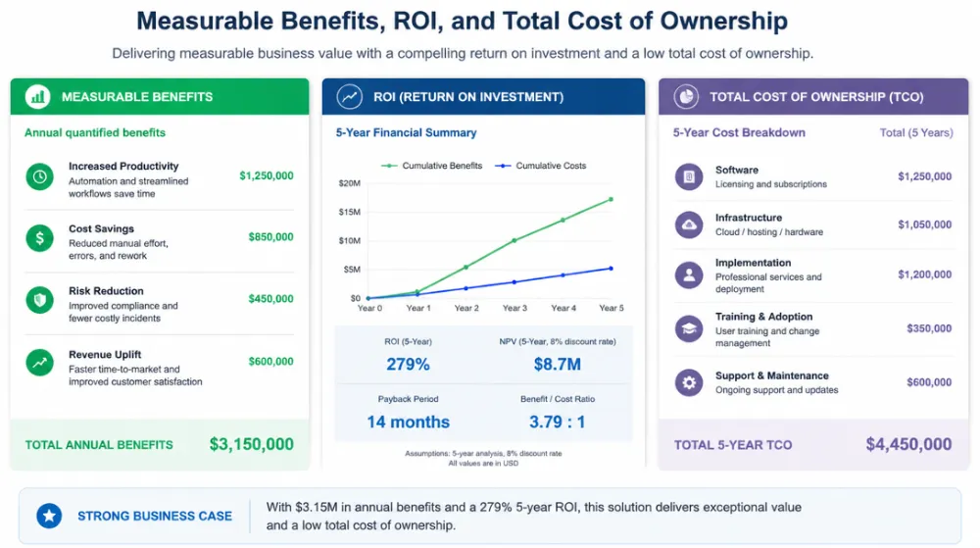
Task: Click the 14 months payback period value
Action: click(408, 422)
